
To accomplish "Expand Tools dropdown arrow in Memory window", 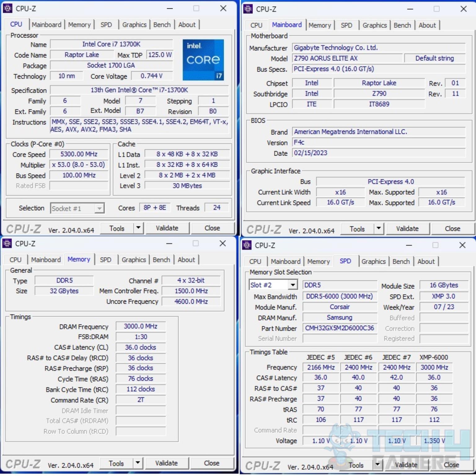I will point(138,463).
